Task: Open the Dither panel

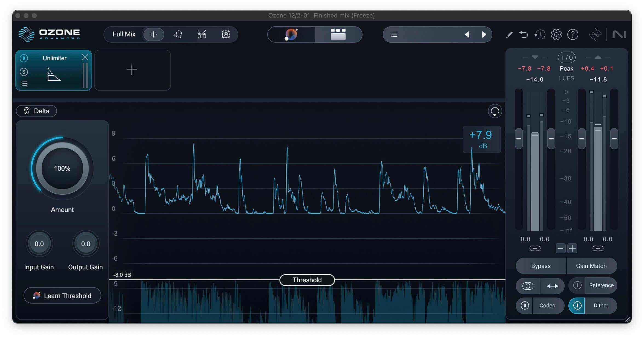Action: tap(601, 305)
